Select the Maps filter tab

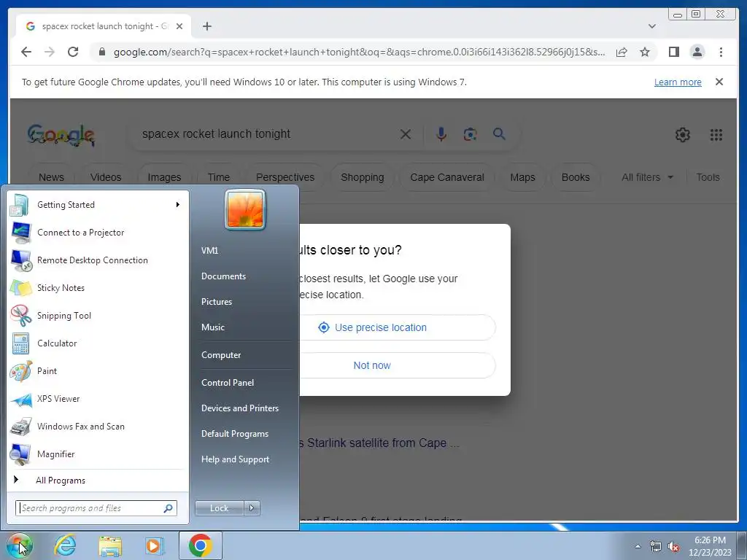[522, 177]
